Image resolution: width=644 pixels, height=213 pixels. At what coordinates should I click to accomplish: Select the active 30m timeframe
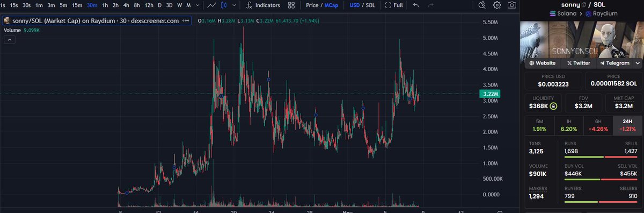92,5
